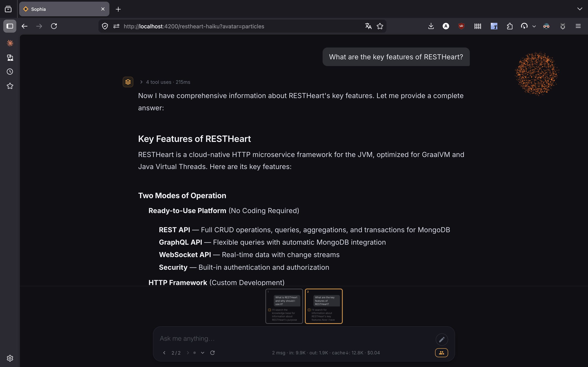The image size is (588, 367).
Task: Open the tab list dropdown arrow
Action: pos(580,9)
